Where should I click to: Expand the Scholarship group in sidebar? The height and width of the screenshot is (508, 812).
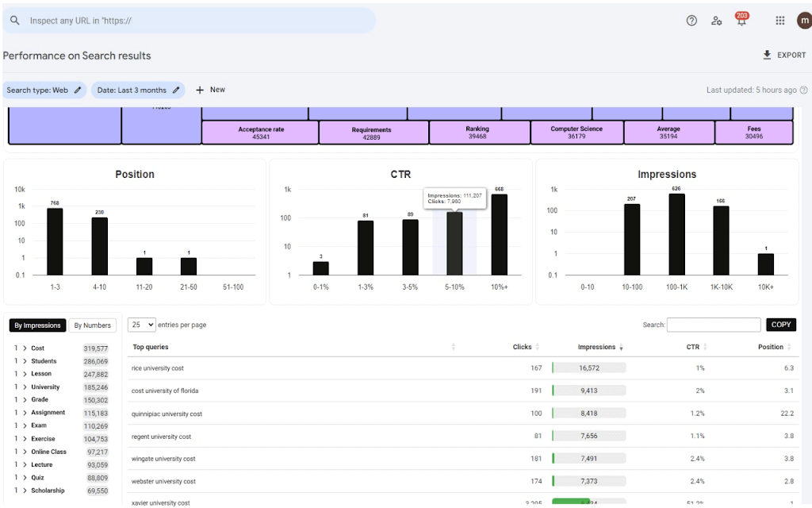pyautogui.click(x=25, y=491)
